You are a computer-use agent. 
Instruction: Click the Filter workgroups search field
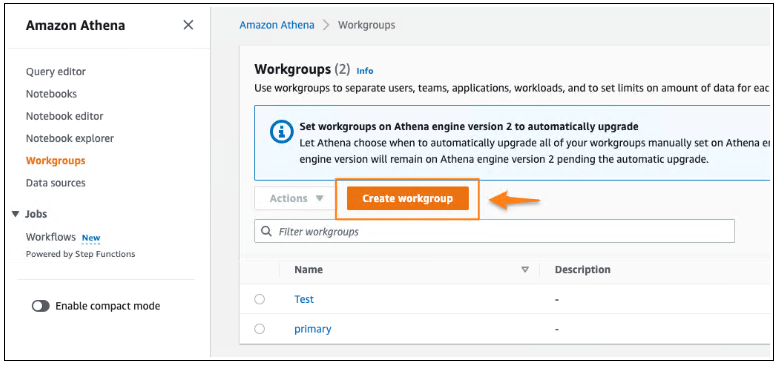point(494,232)
